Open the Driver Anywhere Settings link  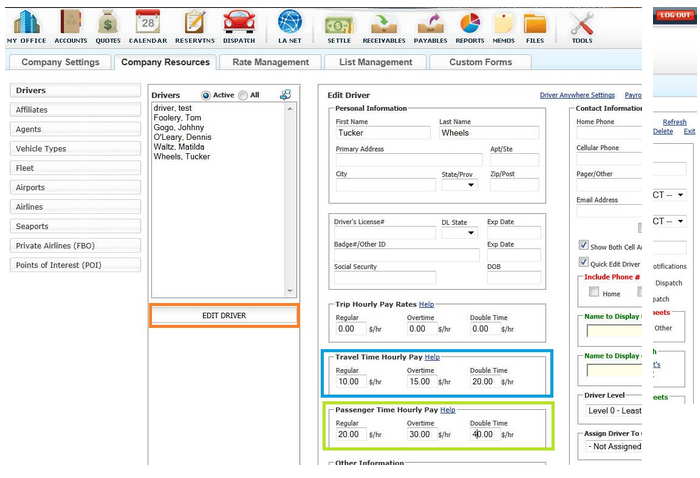pos(577,95)
